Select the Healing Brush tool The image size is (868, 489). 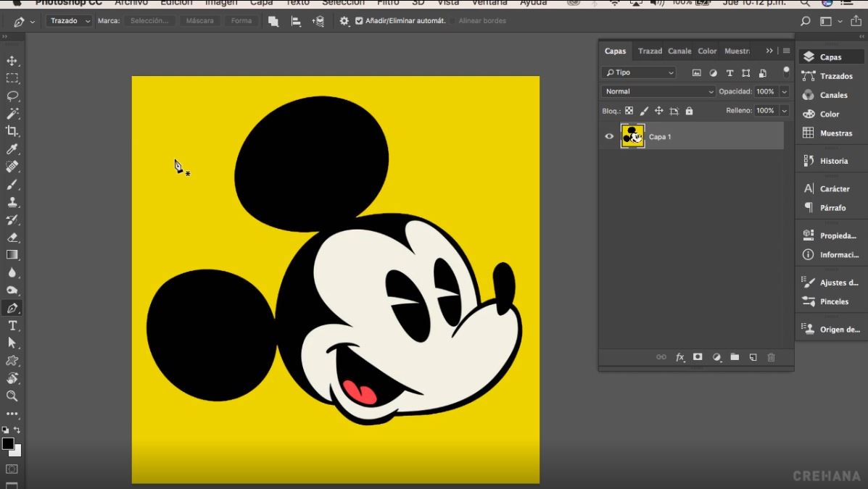(12, 167)
